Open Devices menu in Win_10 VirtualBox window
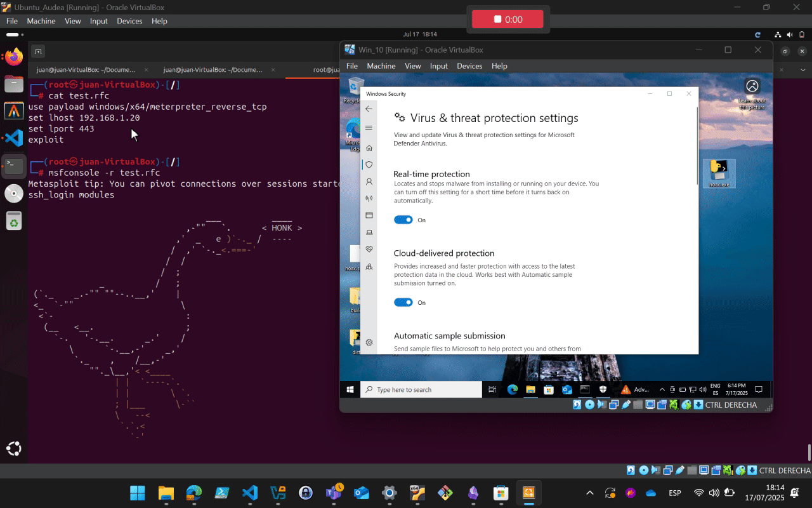This screenshot has height=508, width=812. [469, 66]
